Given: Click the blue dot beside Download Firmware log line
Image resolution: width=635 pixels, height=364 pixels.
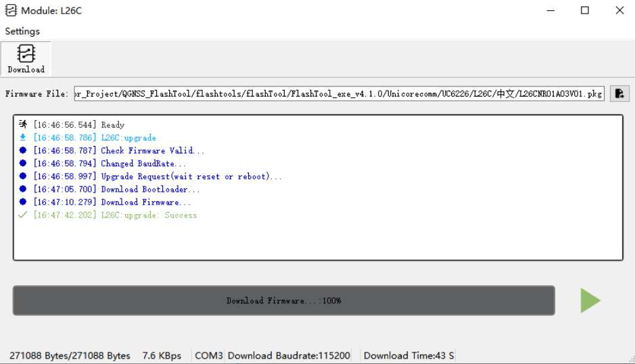Looking at the screenshot, I should click(23, 202).
